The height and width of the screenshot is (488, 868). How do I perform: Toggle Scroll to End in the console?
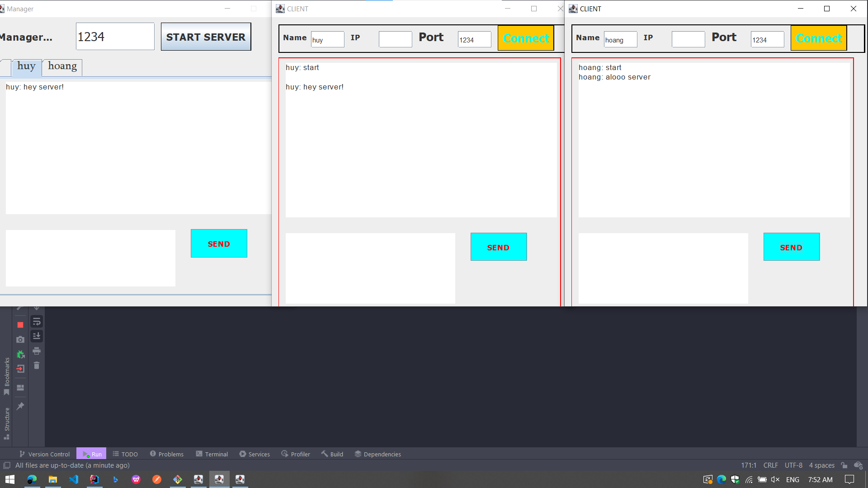37,336
